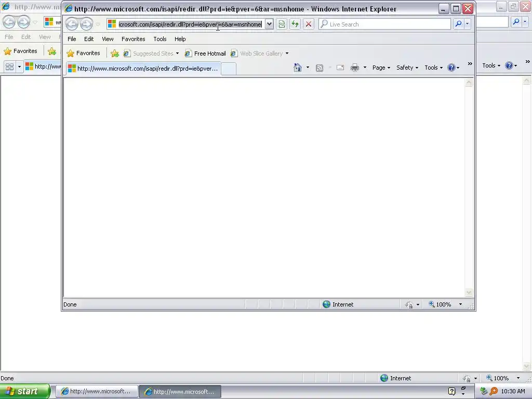This screenshot has height=399, width=532.
Task: Open the Safety command menu
Action: click(x=407, y=68)
